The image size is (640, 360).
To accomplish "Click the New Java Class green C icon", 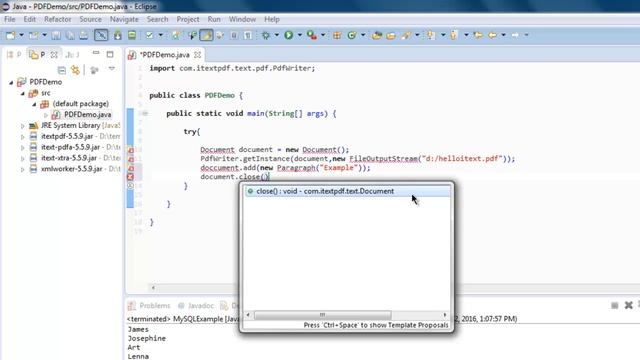I will pos(351,36).
